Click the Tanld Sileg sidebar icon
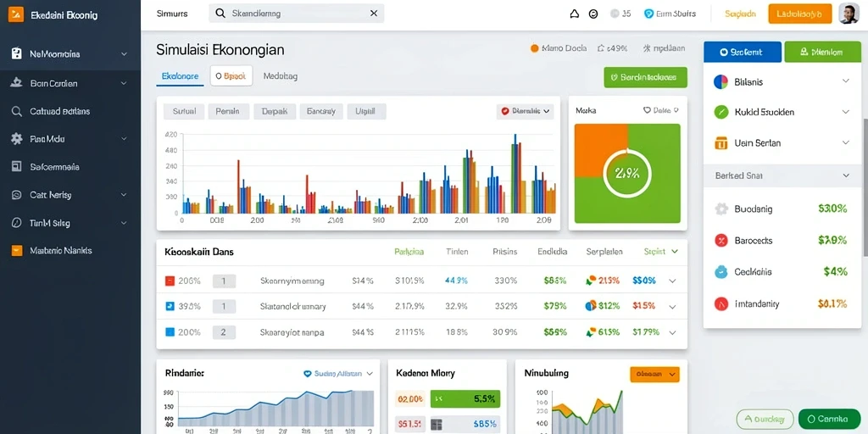Viewport: 868px width, 434px height. coord(17,223)
